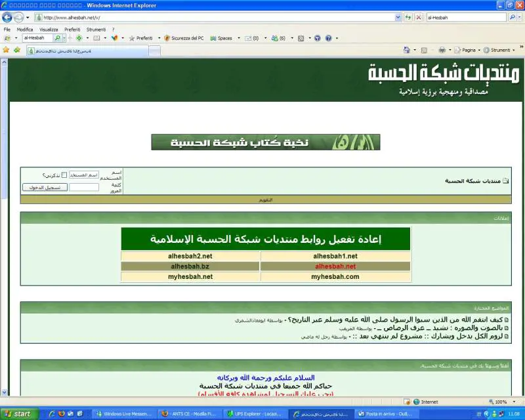
Task: Click the Refresh page icon
Action: coord(408,17)
